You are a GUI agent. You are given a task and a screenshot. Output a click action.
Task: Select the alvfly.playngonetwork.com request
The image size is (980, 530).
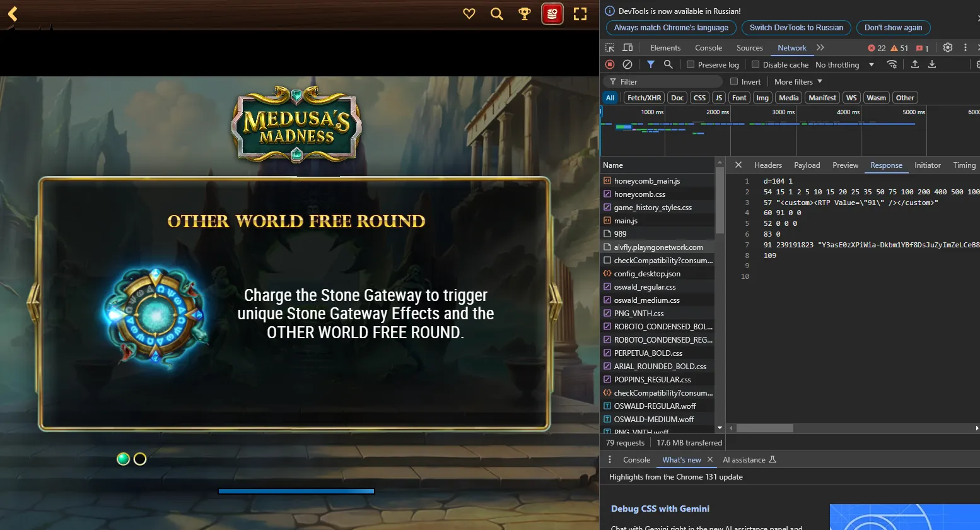658,247
